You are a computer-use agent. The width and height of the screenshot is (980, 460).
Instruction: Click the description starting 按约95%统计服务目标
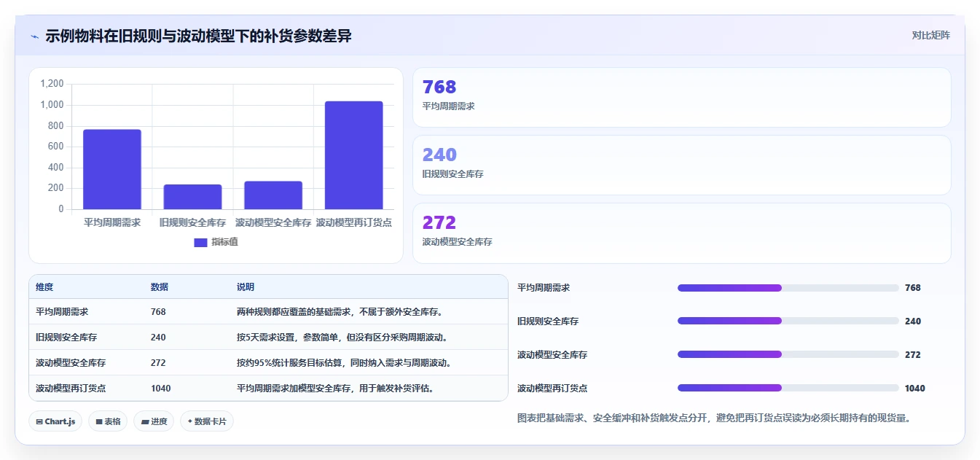[345, 362]
